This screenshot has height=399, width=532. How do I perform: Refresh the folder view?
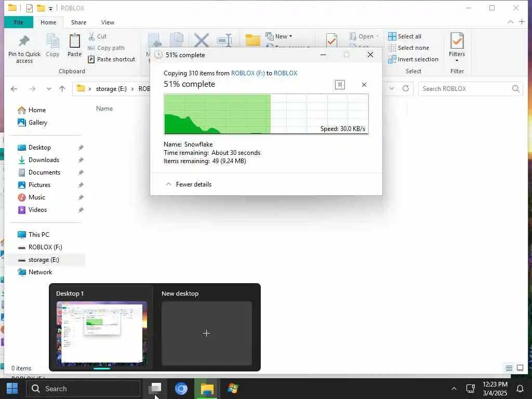(x=405, y=88)
